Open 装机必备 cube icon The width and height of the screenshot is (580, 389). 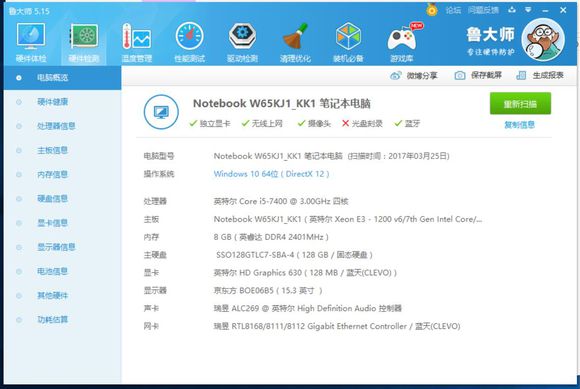[x=348, y=42]
